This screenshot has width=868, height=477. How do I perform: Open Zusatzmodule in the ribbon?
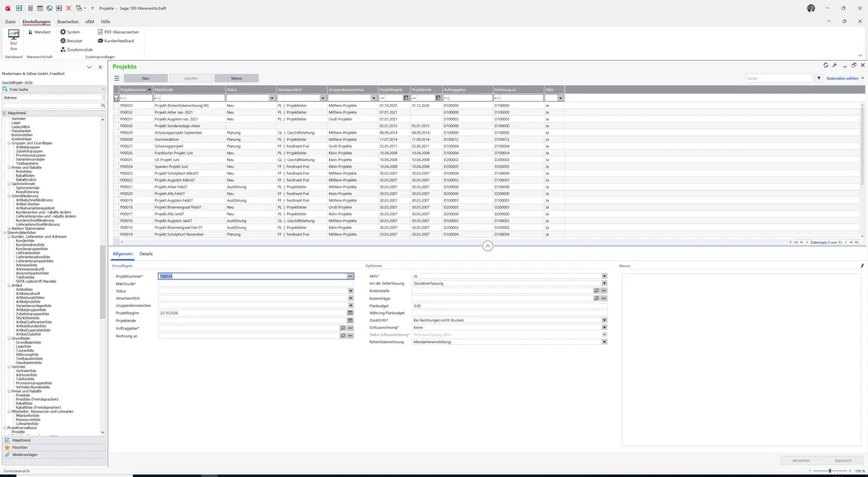click(77, 49)
